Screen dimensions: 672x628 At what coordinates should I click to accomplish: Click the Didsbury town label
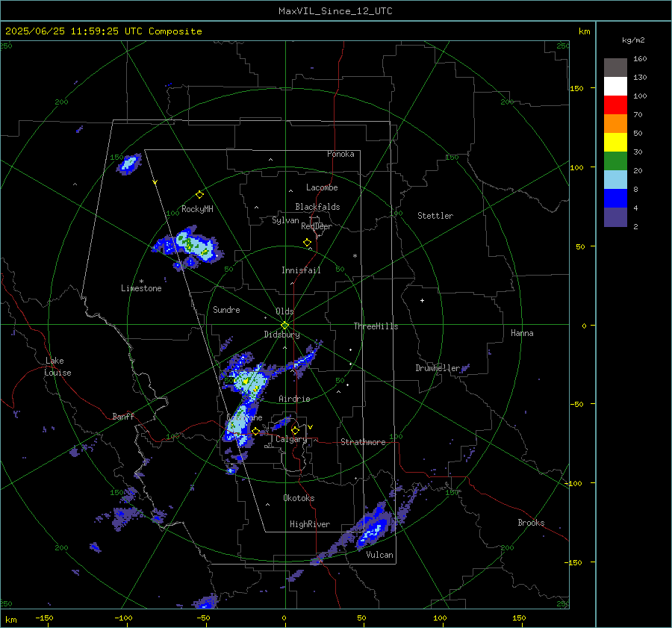pyautogui.click(x=281, y=335)
